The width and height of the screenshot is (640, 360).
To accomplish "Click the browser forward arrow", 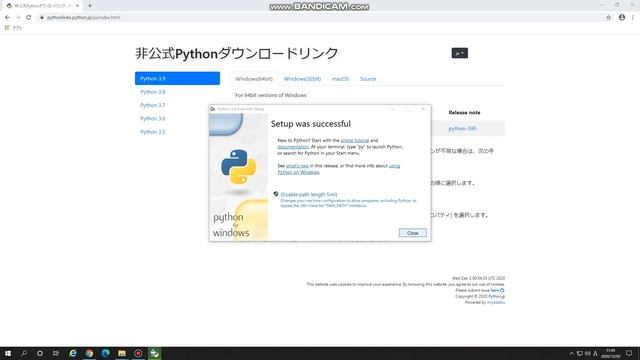I will coord(18,18).
